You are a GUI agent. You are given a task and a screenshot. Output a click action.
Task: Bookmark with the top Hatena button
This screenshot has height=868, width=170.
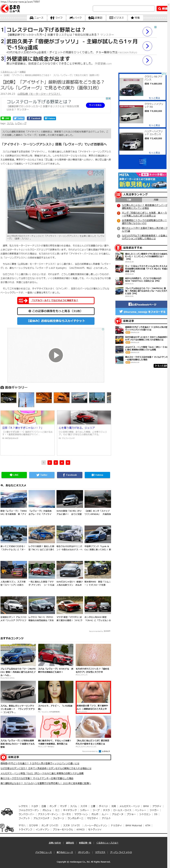pos(50,118)
